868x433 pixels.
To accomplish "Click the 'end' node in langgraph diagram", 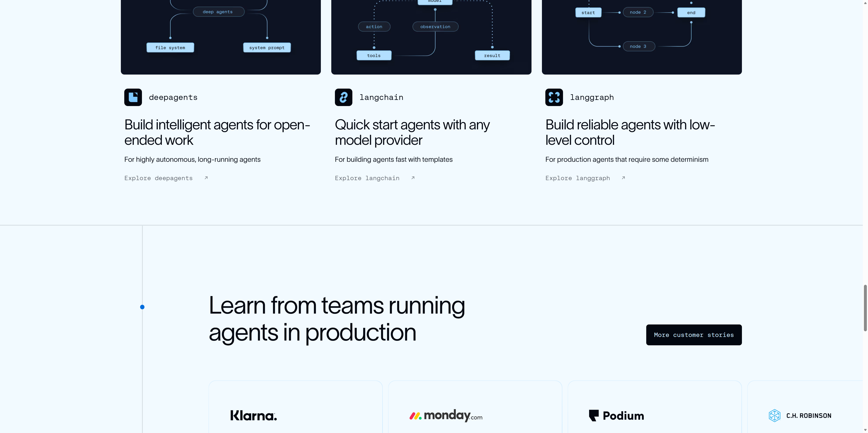I will [x=691, y=13].
